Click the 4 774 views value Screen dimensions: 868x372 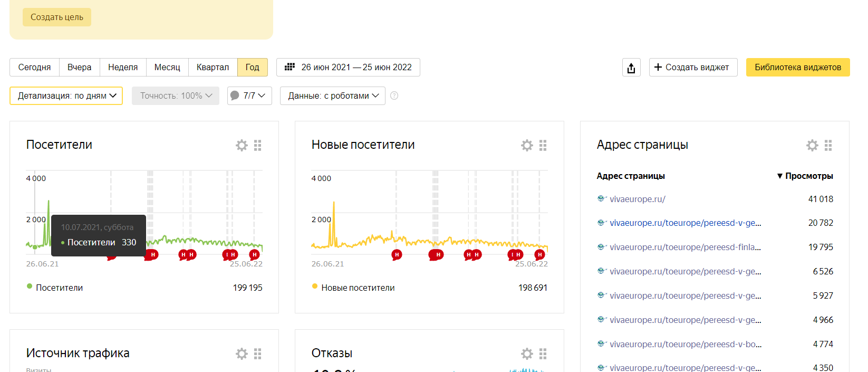(x=823, y=344)
